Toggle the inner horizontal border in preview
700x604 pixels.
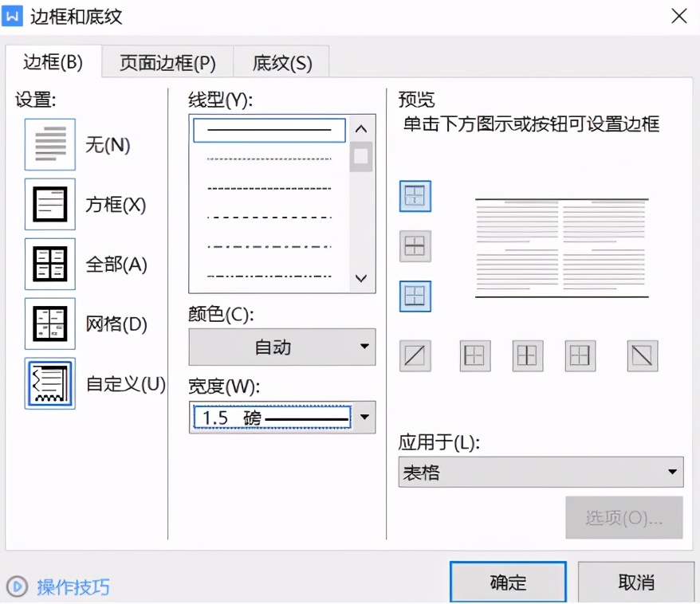tap(415, 246)
